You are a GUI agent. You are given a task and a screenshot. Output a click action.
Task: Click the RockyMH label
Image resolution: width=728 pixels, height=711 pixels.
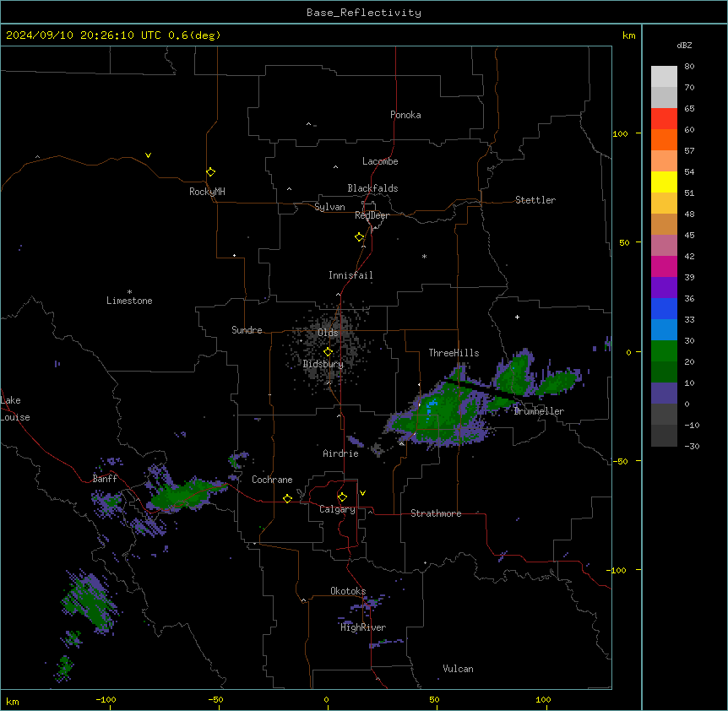pos(207,192)
